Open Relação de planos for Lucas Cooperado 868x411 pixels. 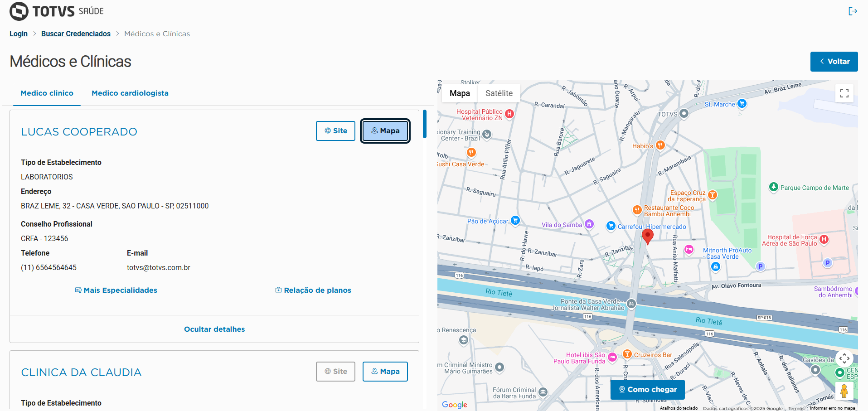[313, 290]
